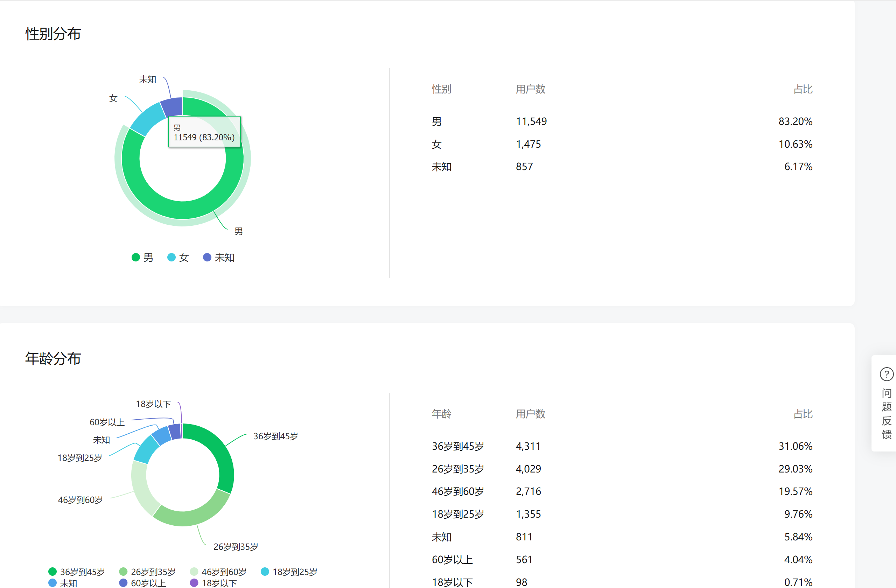Image resolution: width=896 pixels, height=588 pixels.
Task: Click 占比 header in age table
Action: coord(803,414)
